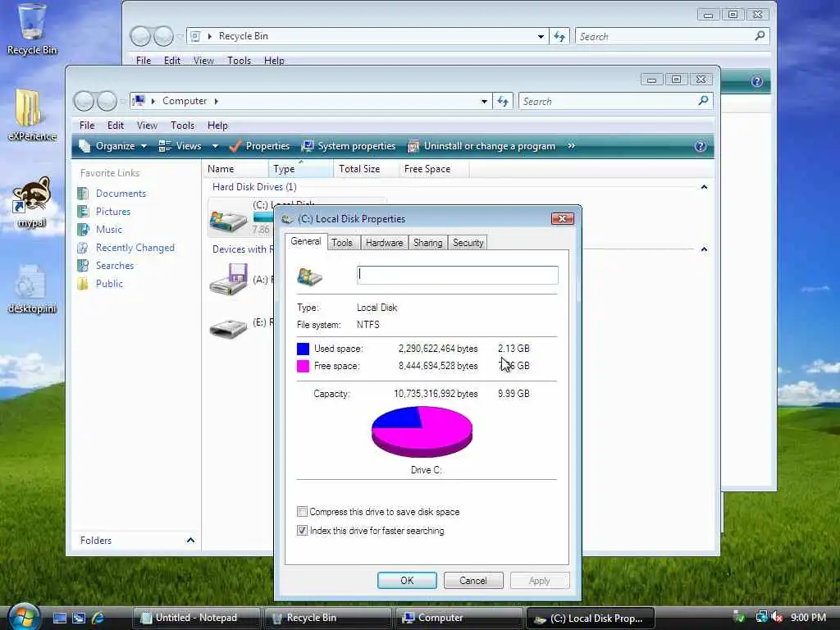Switch to Untitled - Notepad taskbar button
The image size is (840, 630).
click(x=196, y=619)
